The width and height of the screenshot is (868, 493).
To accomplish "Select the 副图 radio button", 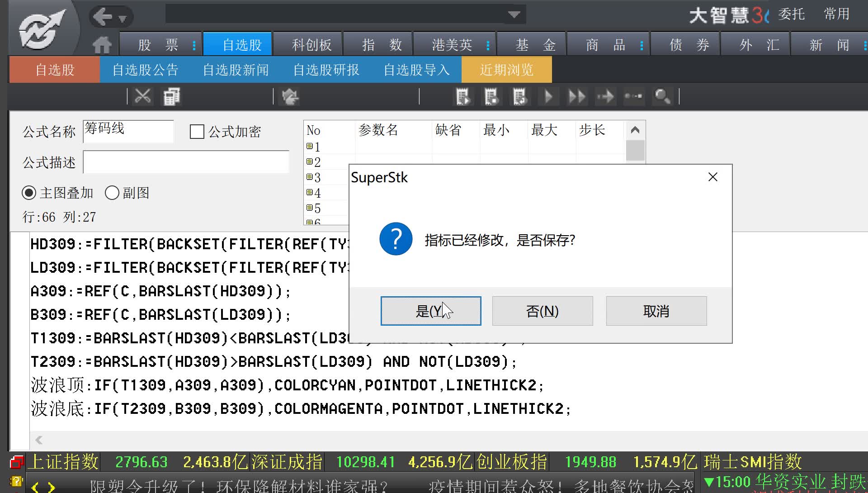I will pos(112,193).
